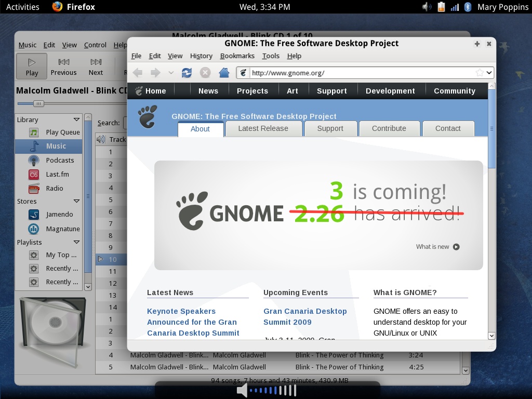Open the Music menu in music player
This screenshot has height=399, width=532.
pos(28,45)
